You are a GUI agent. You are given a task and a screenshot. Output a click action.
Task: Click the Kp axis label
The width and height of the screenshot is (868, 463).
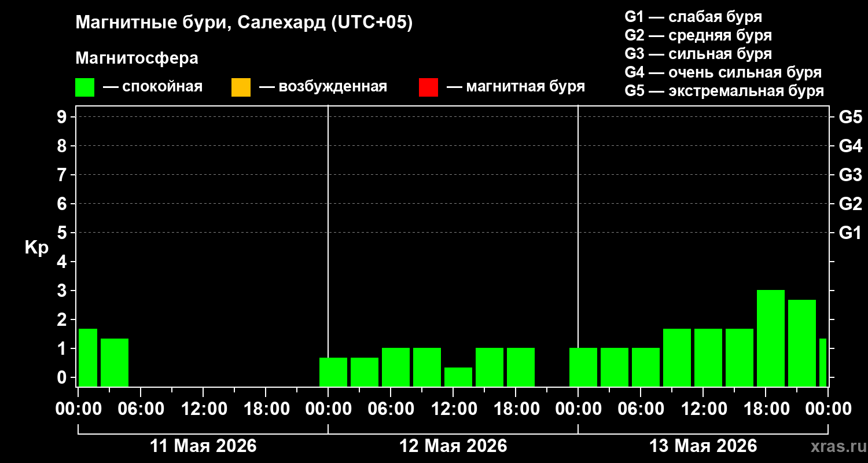tap(36, 248)
